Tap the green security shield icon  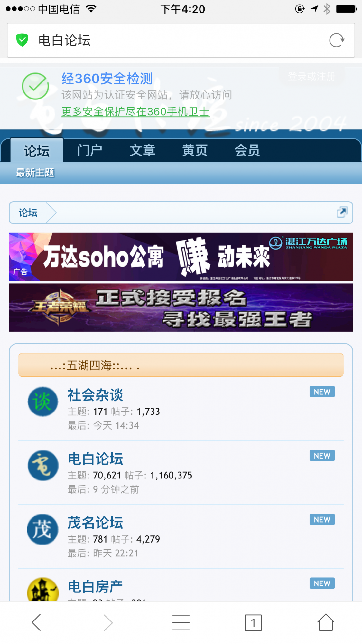pos(22,40)
